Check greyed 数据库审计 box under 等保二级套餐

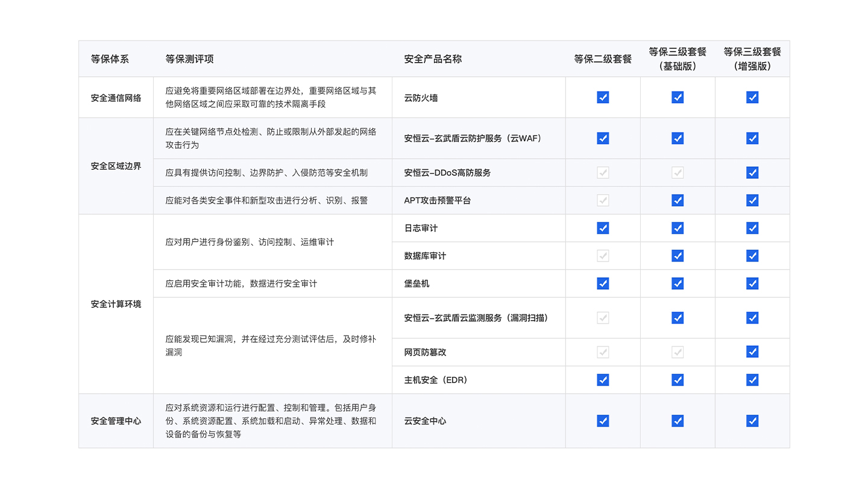pyautogui.click(x=603, y=255)
